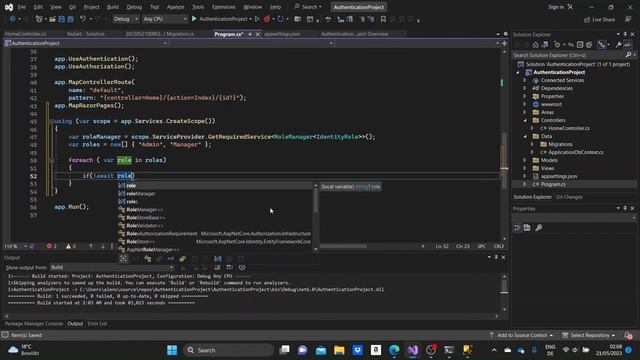
Task: Click the Open File folder icon in the toolbar
Action: pyautogui.click(x=52, y=19)
